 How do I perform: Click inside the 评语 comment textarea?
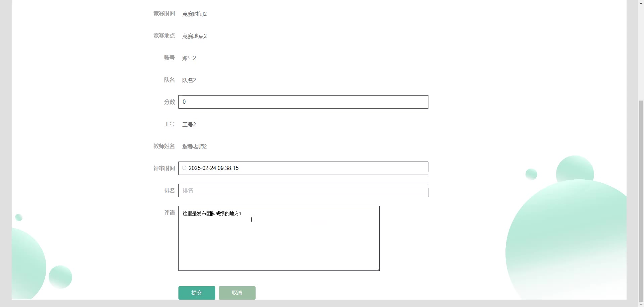pos(279,238)
